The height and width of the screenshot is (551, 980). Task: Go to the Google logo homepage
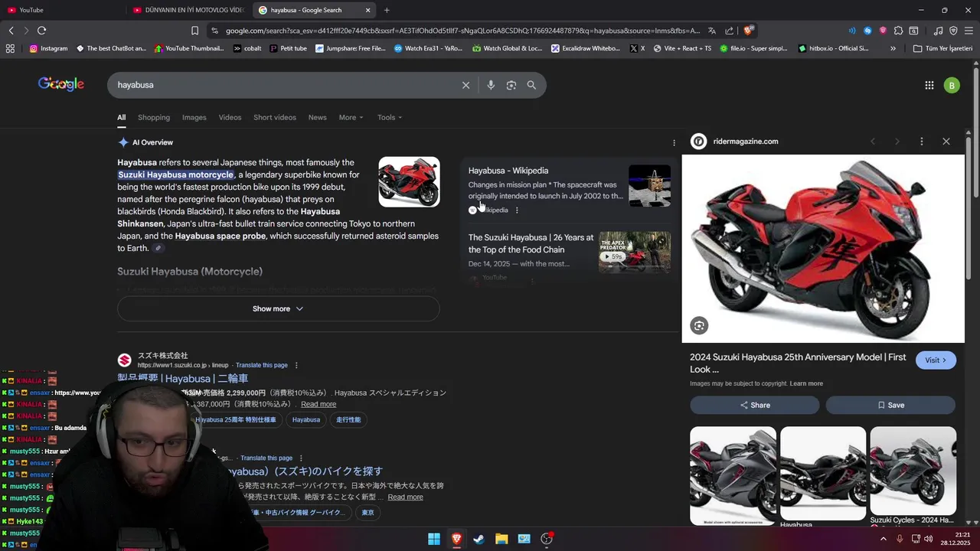[61, 84]
